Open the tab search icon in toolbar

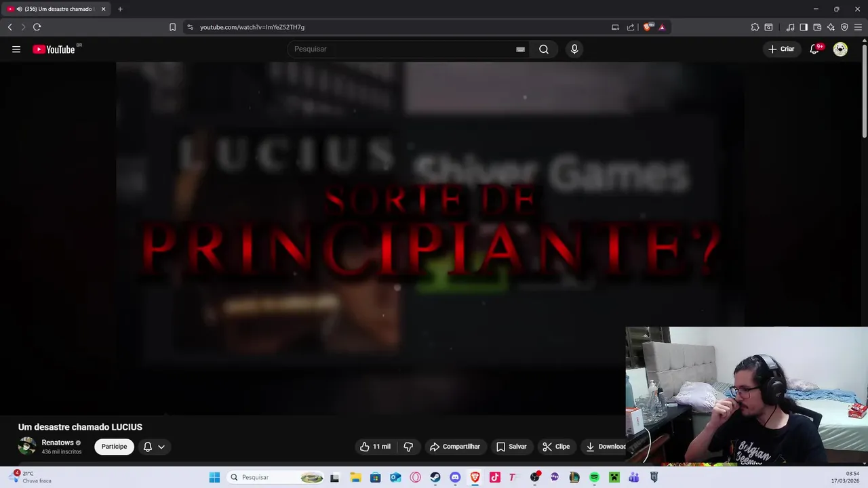click(x=768, y=27)
